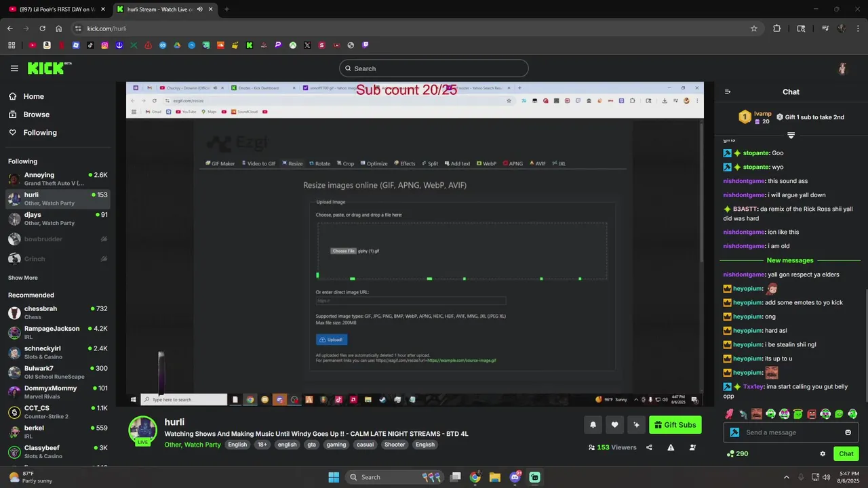Reload the Kick page
Image resolution: width=868 pixels, height=488 pixels.
42,28
